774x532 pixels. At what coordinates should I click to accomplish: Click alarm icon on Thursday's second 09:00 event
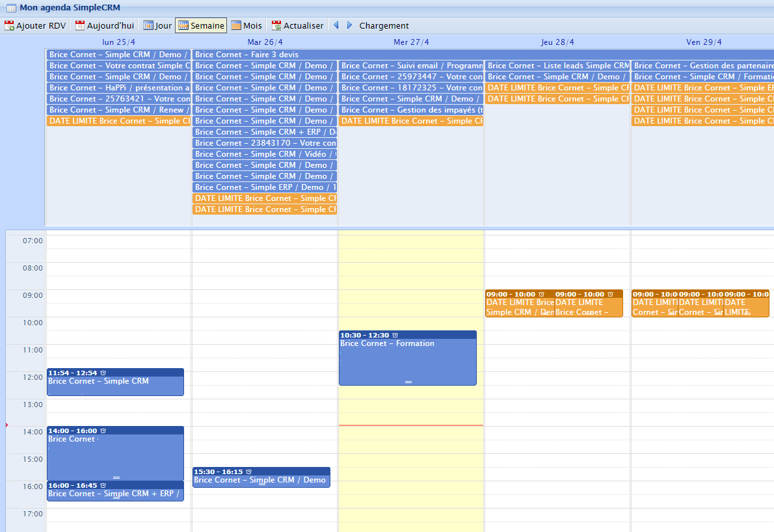tap(610, 294)
